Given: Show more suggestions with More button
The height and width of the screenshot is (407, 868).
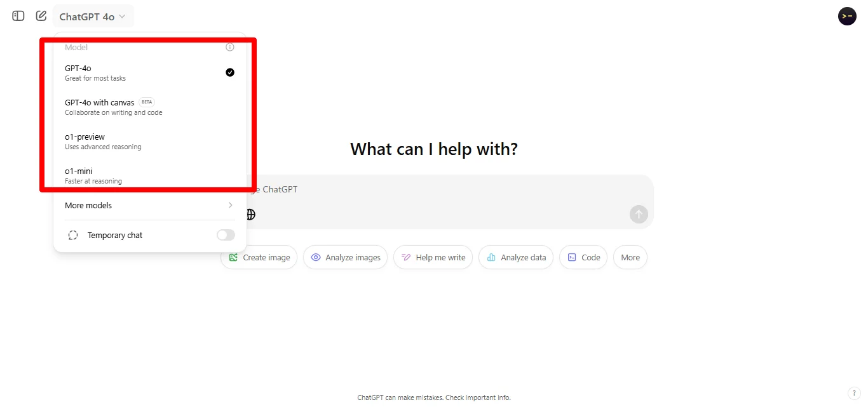Looking at the screenshot, I should pos(630,258).
